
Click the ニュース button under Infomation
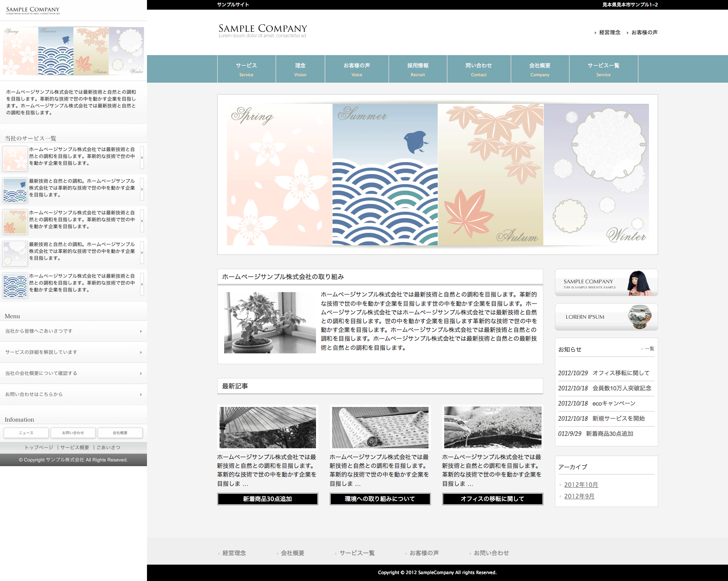[26, 433]
